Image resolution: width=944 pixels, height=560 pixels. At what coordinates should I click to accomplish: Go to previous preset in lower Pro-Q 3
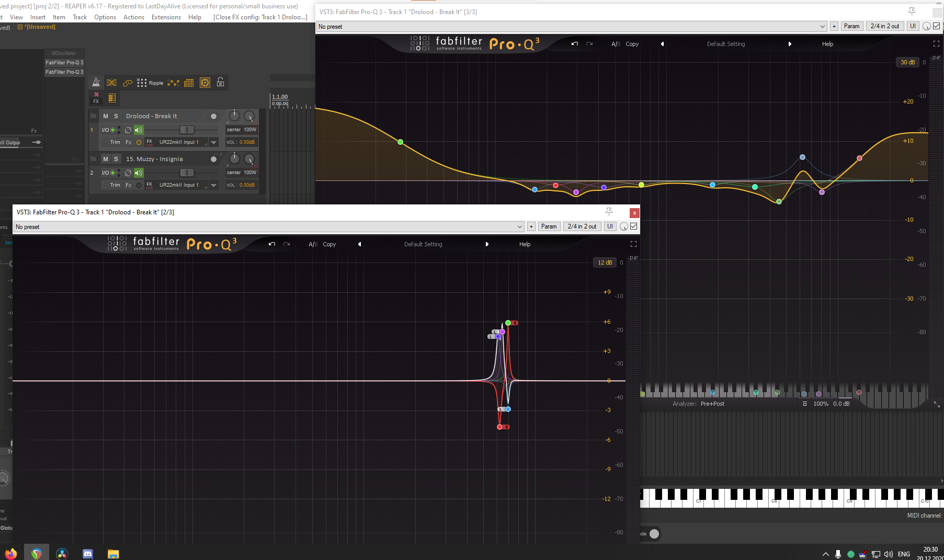point(359,244)
